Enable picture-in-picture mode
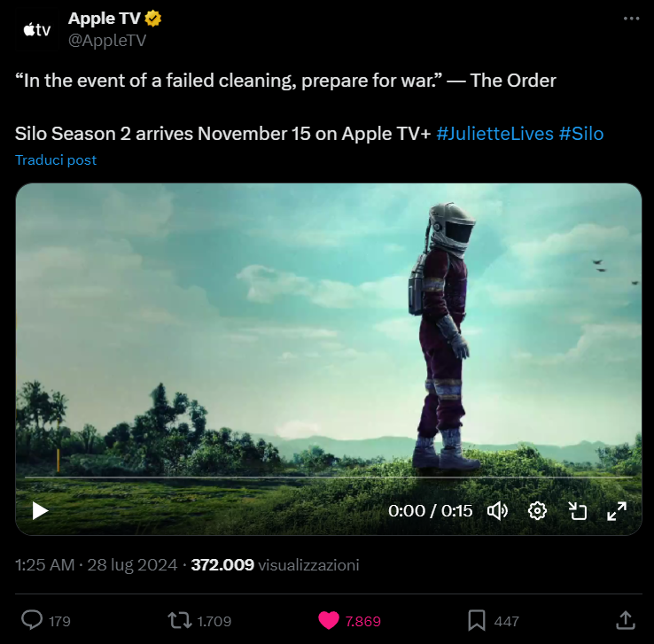This screenshot has height=644, width=654. 577,510
